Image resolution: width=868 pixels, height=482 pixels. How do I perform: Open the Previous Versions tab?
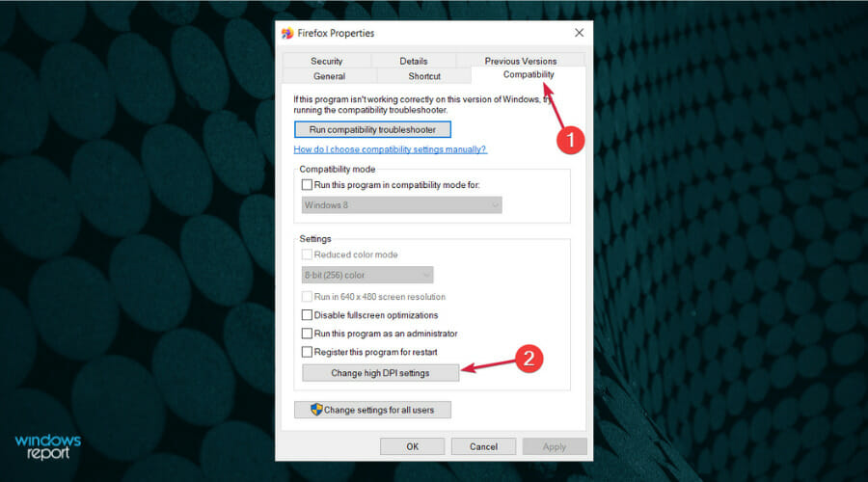tap(521, 61)
